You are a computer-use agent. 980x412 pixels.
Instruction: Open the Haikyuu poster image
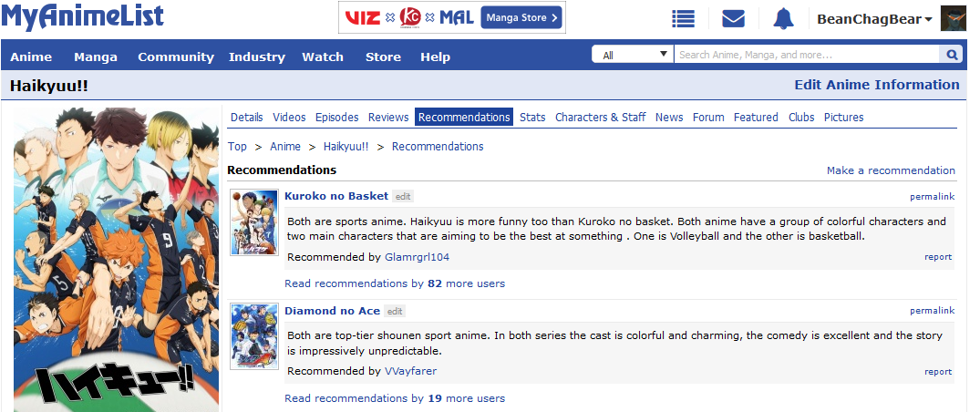(x=117, y=260)
